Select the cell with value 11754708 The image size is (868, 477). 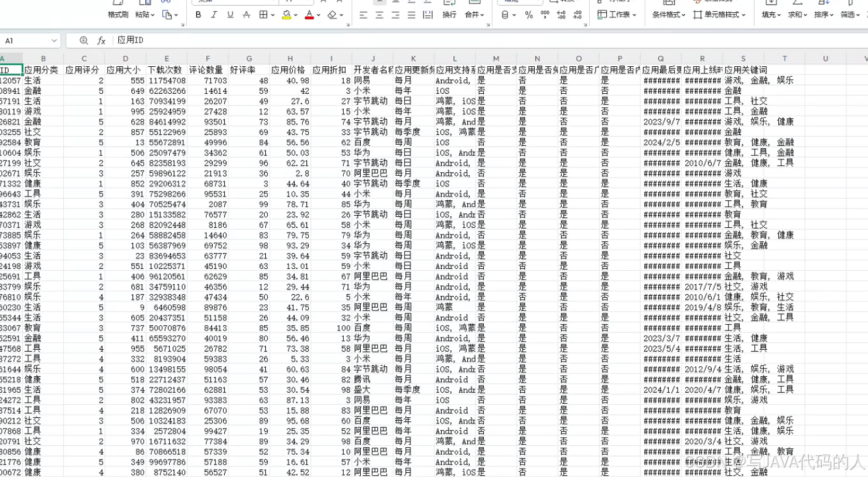tap(167, 80)
